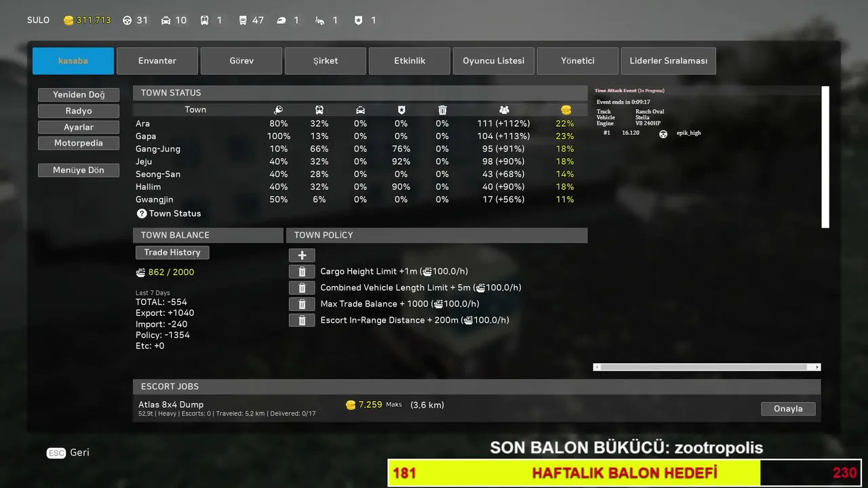Click Menüye Dön to return to menu
Image resolution: width=868 pixels, height=488 pixels.
[x=79, y=170]
